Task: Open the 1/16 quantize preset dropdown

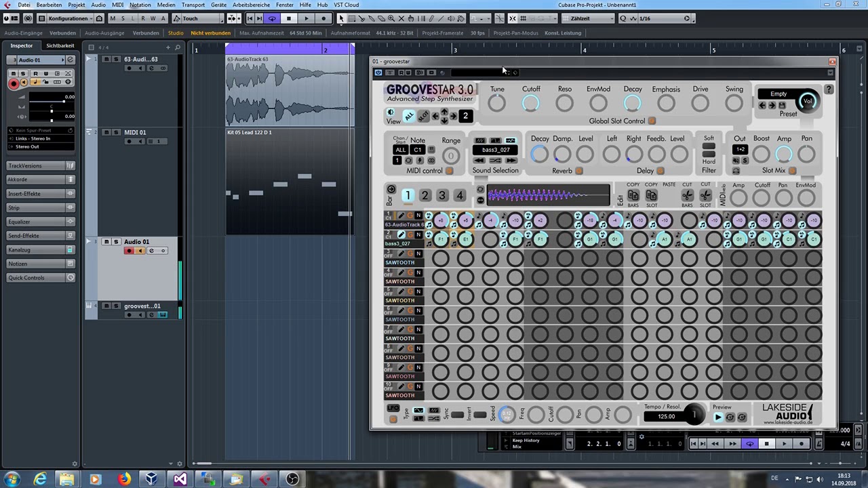Action: pos(663,18)
